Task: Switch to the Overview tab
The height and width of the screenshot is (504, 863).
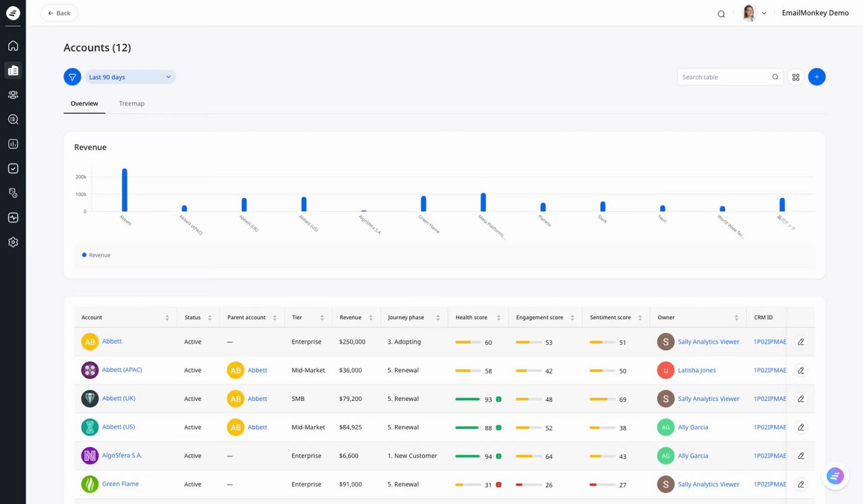Action: [x=84, y=104]
